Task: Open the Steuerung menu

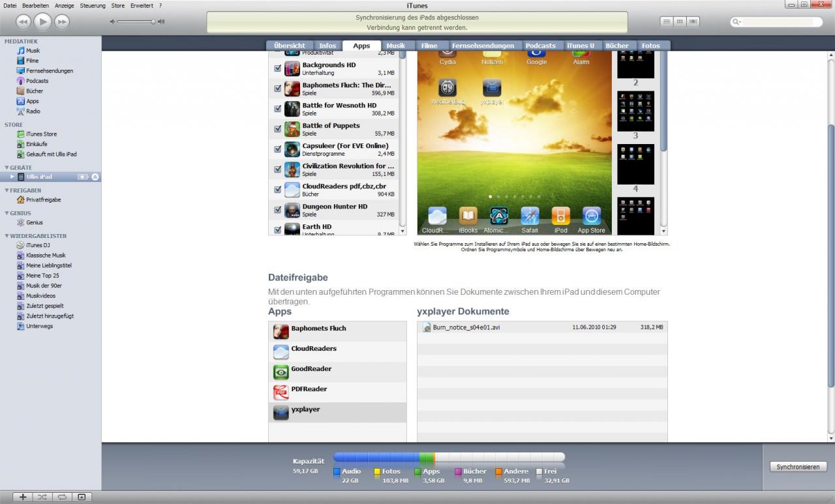Action: (x=93, y=5)
